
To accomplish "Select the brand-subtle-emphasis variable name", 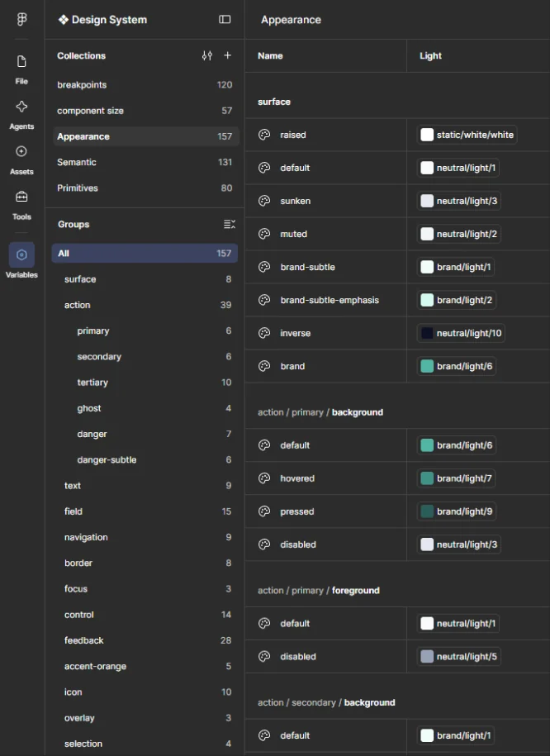I will 330,300.
